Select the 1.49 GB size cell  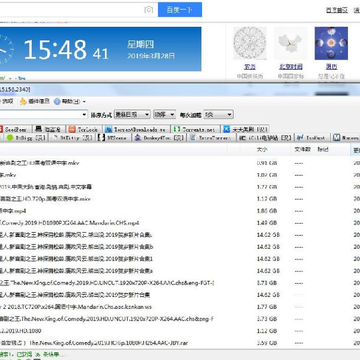click(267, 223)
